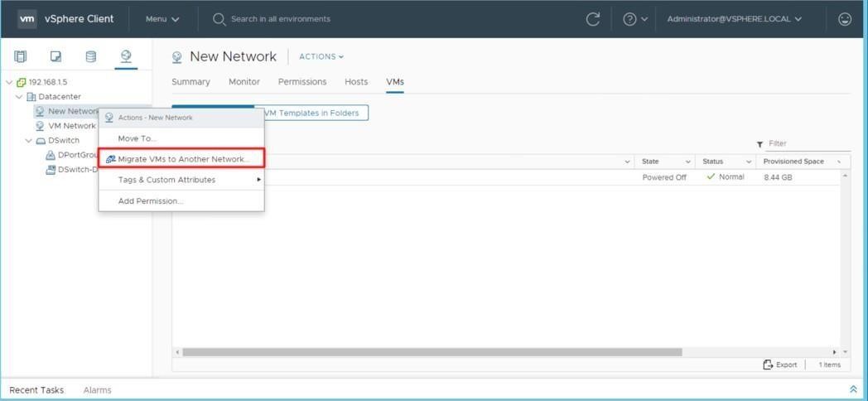The height and width of the screenshot is (401, 868).
Task: Choose Move To... in context menu
Action: click(181, 138)
